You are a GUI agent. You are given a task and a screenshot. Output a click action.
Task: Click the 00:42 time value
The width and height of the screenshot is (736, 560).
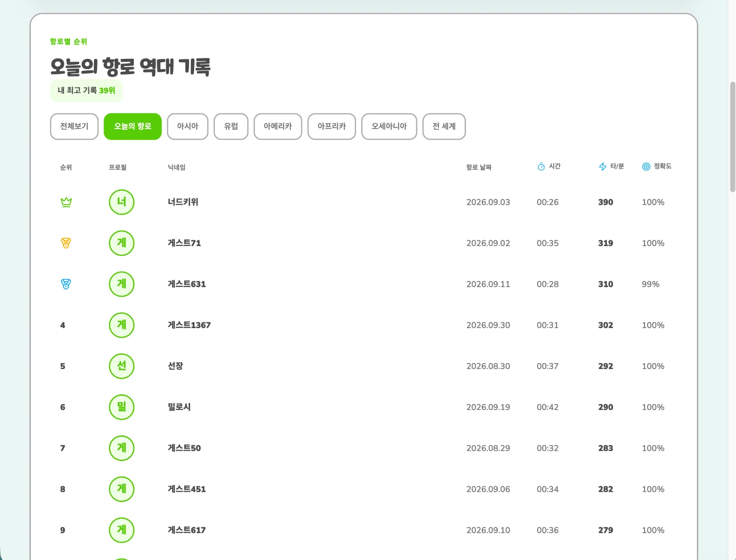pos(547,407)
